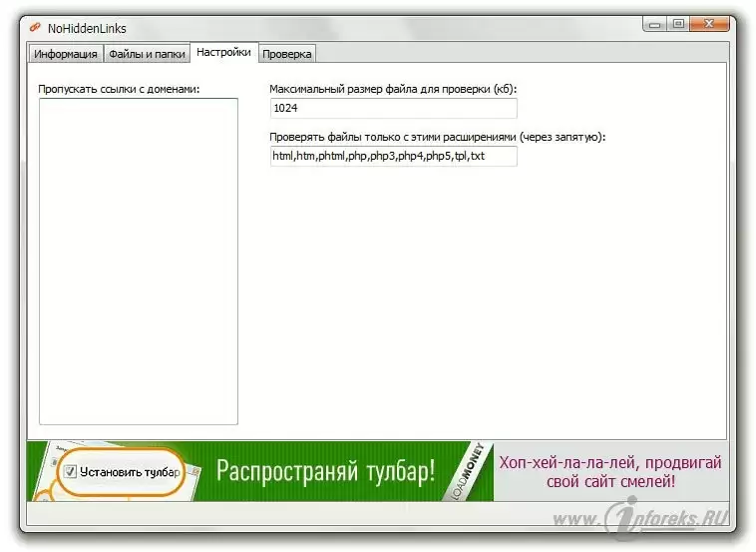Screen dimensions: 756x552
Task: Click the file extensions field starting with html
Action: [x=393, y=156]
